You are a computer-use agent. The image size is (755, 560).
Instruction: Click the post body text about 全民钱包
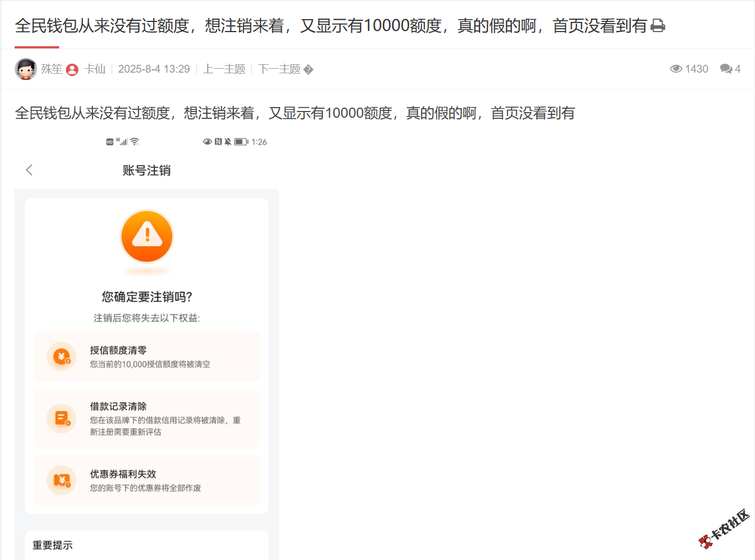[295, 113]
